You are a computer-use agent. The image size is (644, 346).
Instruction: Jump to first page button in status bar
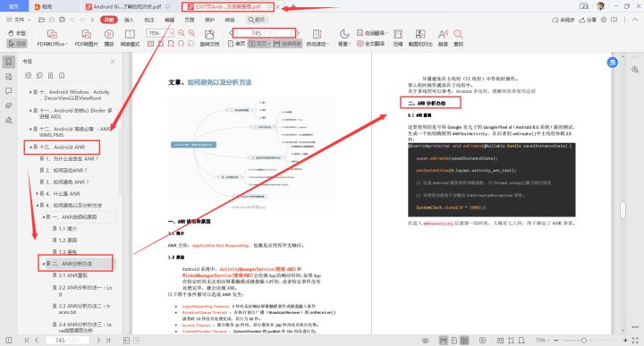(x=27, y=341)
